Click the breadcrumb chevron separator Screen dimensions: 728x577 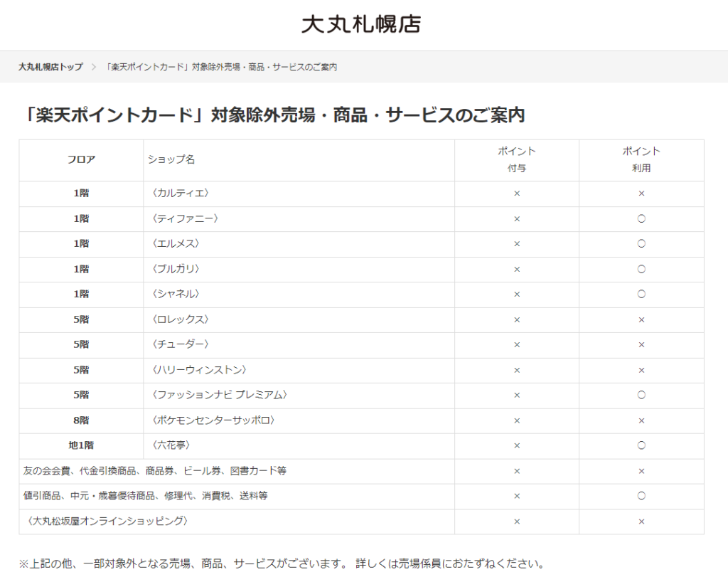point(94,67)
